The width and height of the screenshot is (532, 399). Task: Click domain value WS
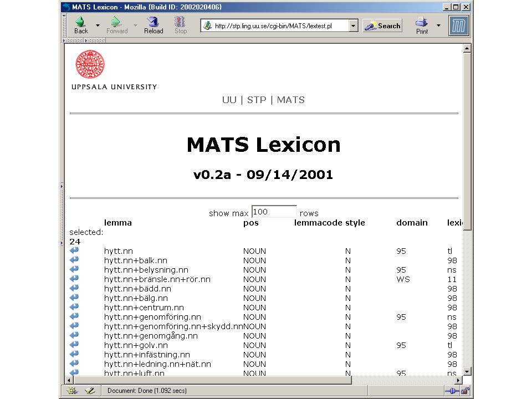[x=403, y=279]
